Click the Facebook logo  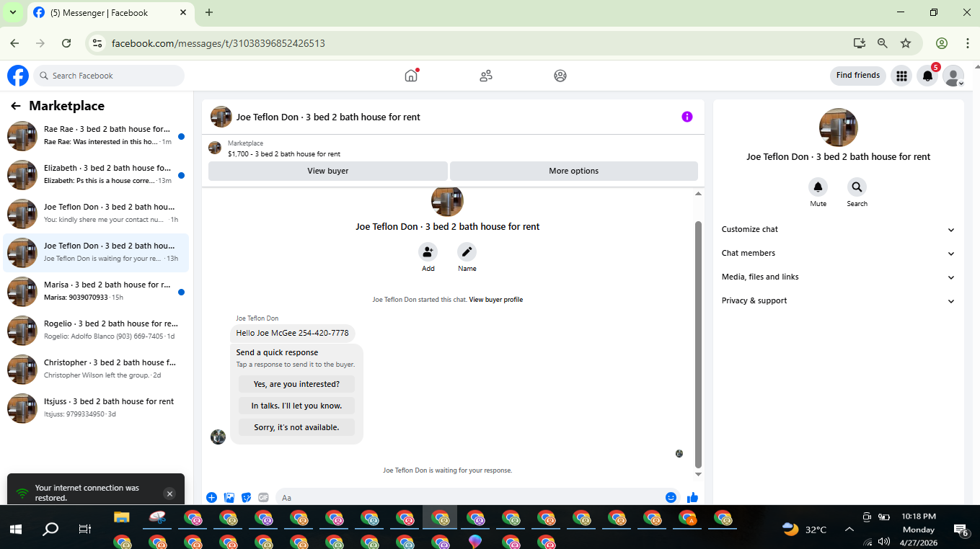click(18, 76)
